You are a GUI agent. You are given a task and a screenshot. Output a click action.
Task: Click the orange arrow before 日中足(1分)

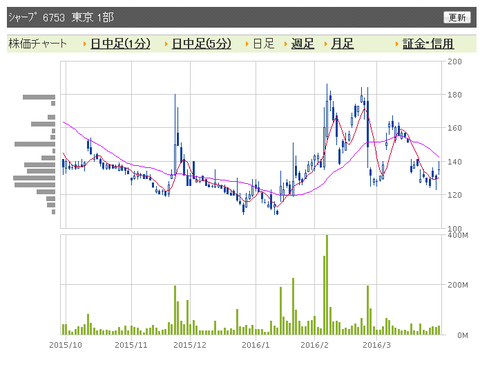coord(85,44)
